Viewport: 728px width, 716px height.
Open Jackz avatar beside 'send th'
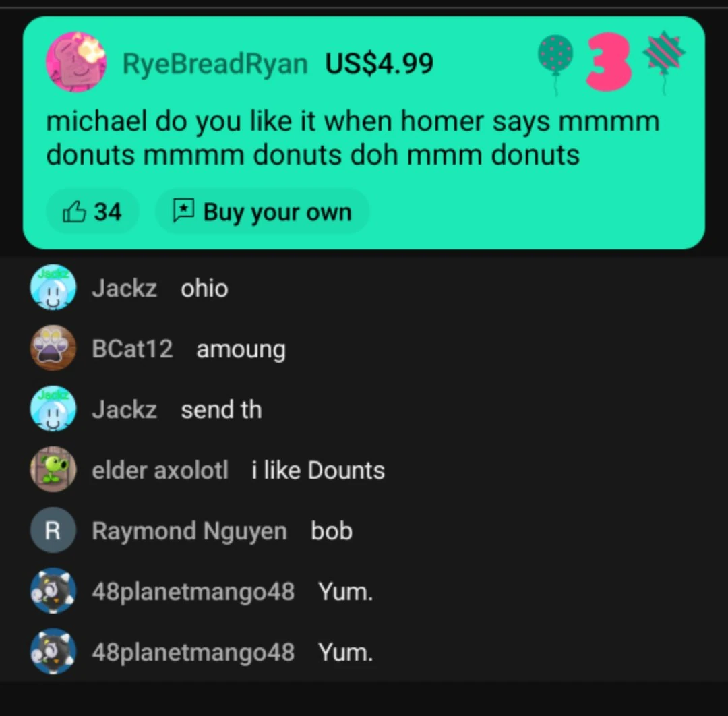click(x=53, y=409)
